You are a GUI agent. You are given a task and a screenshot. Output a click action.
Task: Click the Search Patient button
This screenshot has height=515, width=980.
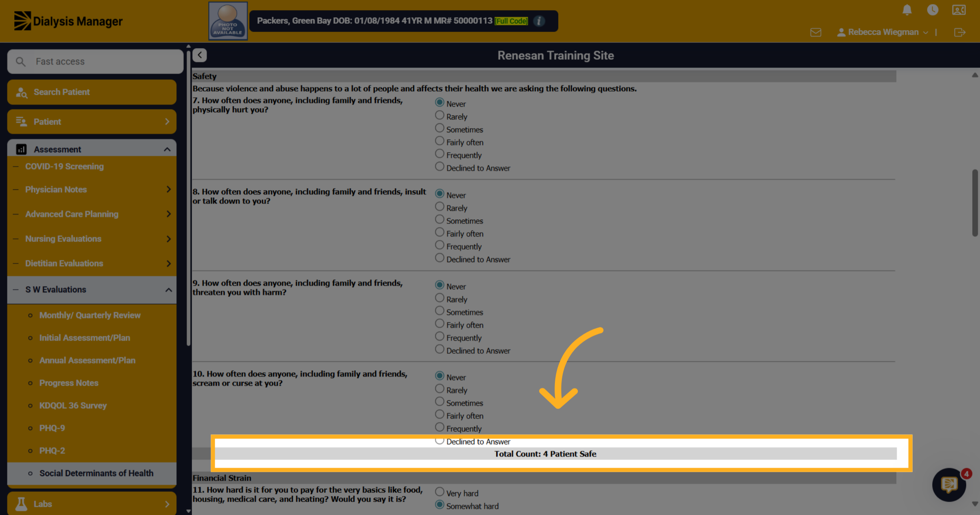tap(92, 92)
